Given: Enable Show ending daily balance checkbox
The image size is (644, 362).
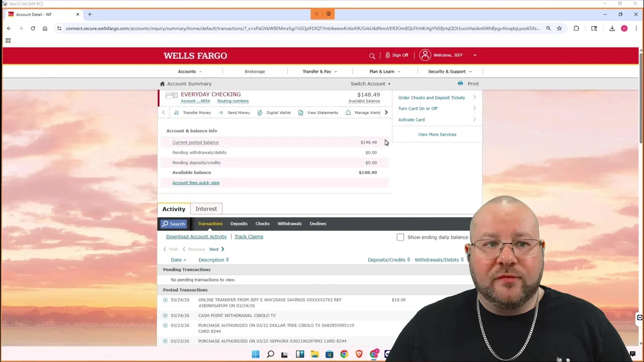Looking at the screenshot, I should click(x=400, y=237).
